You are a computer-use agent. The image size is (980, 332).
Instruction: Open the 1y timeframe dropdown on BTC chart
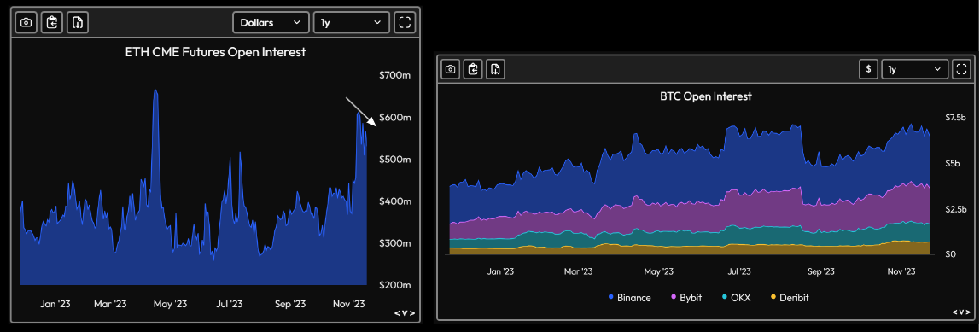coord(914,69)
